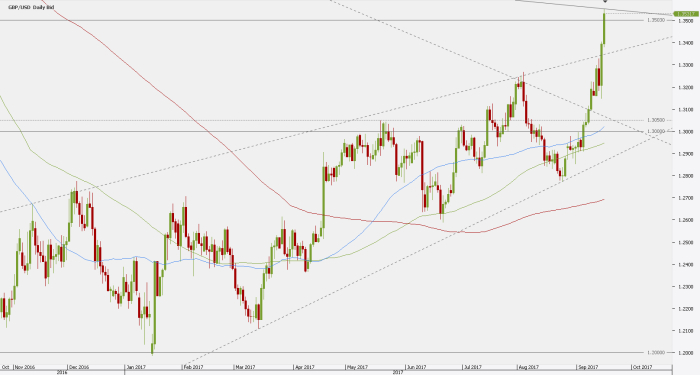Select the 1.3050 dashed level label
This screenshot has width=700, height=375.
tap(656, 120)
